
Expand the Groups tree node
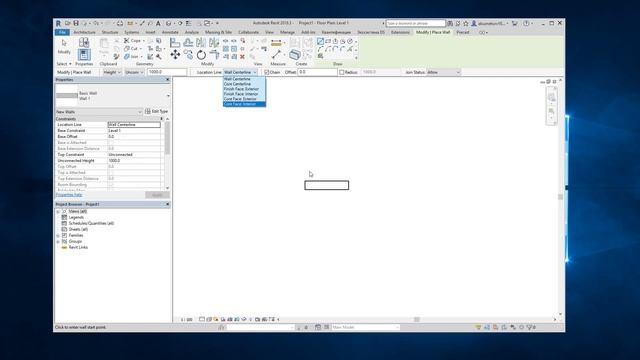(x=58, y=242)
